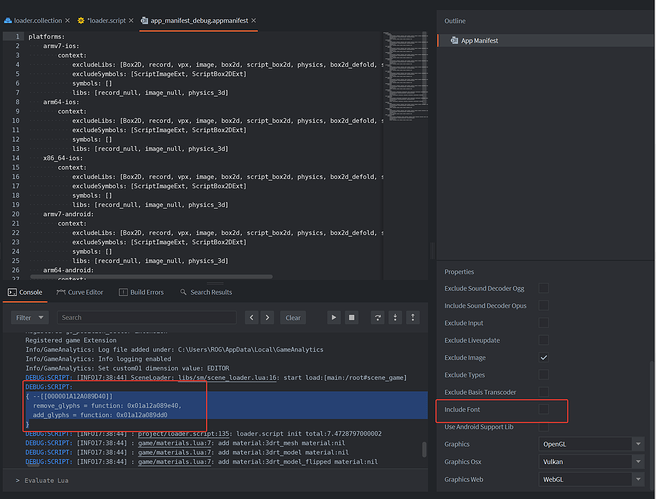This screenshot has width=656, height=499.
Task: Click the debugger stop button
Action: [351, 317]
